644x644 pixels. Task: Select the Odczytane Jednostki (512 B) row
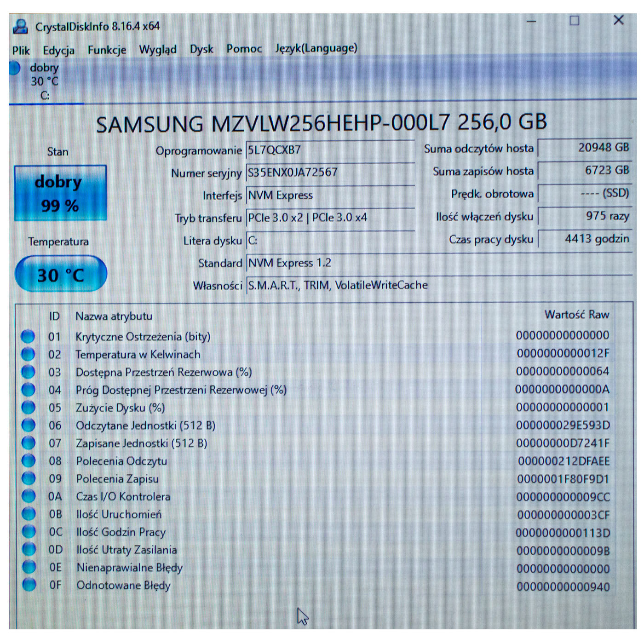[316, 425]
